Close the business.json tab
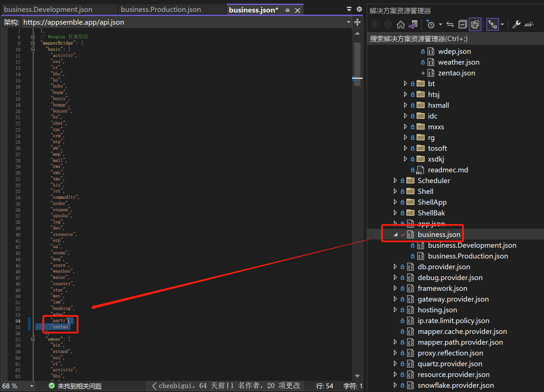Screen dimensions: 544x392 coord(298,10)
